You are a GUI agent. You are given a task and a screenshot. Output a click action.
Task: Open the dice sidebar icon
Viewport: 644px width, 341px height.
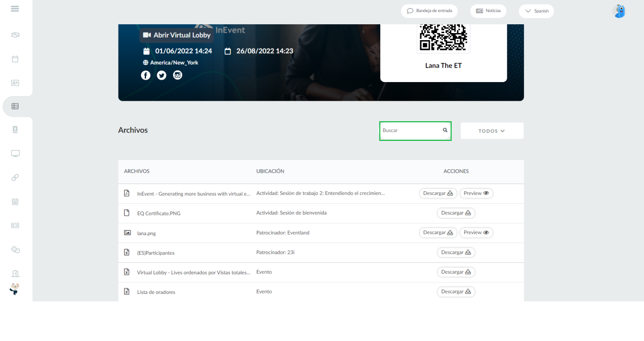(x=15, y=250)
